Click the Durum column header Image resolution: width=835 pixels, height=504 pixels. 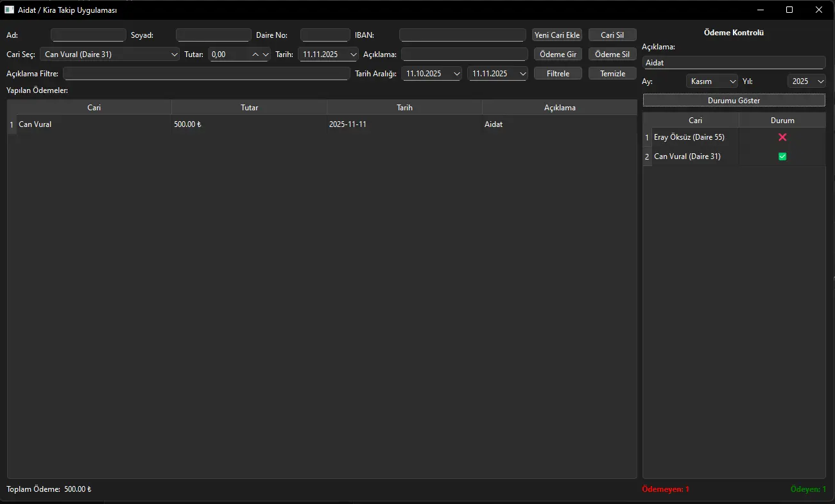pyautogui.click(x=782, y=121)
